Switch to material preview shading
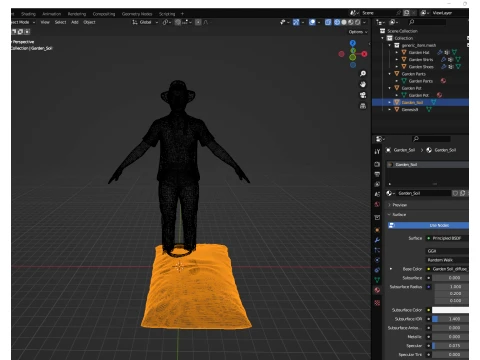This screenshot has width=480, height=360. [x=351, y=22]
